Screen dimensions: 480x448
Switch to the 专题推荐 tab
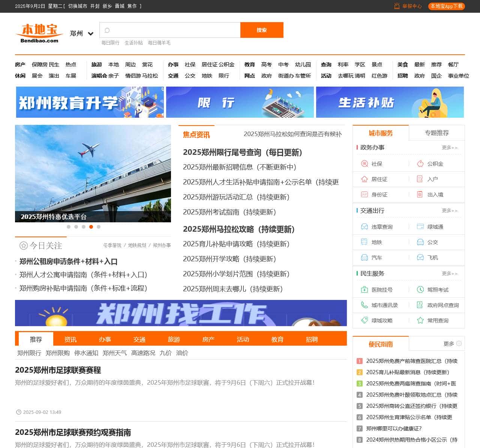point(436,133)
